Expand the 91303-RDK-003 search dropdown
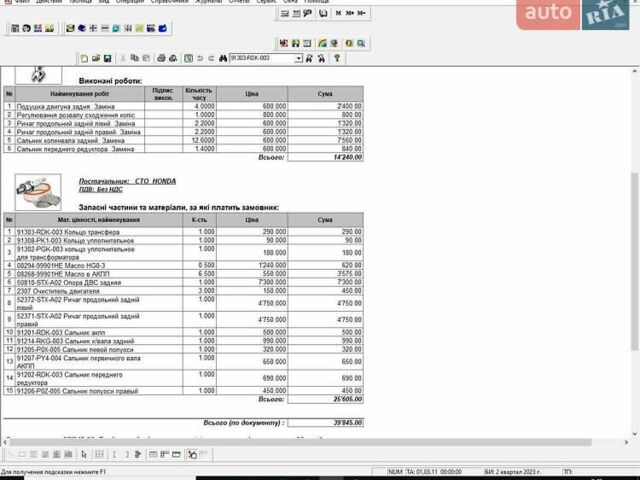640x480 pixels. click(x=298, y=59)
